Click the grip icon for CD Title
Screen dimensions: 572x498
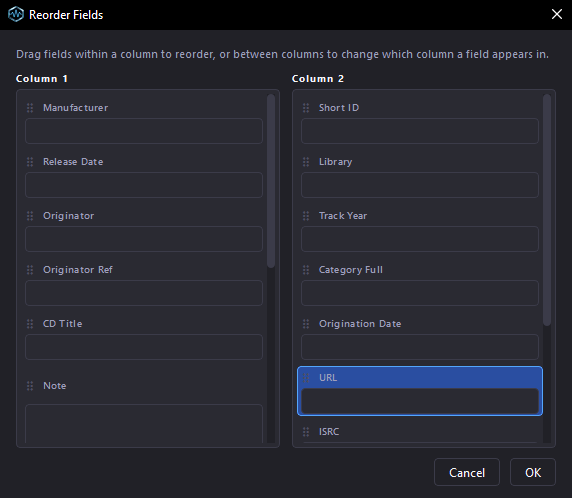(x=30, y=324)
